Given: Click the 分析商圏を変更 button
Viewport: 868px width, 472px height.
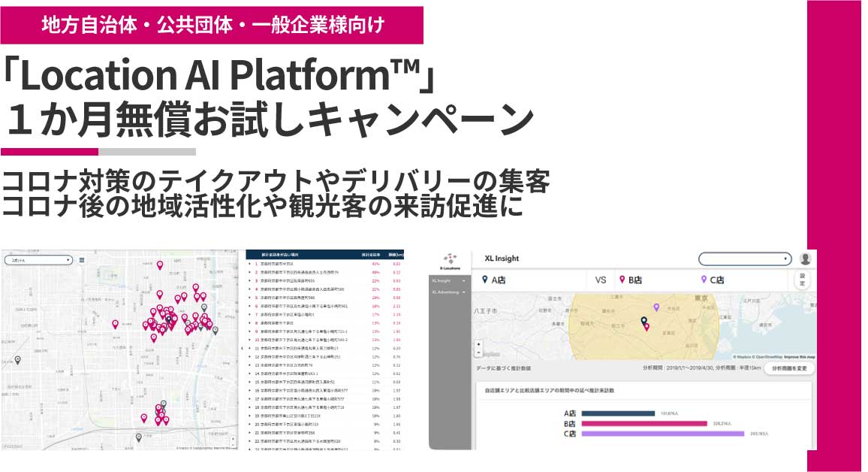Looking at the screenshot, I should coord(789,368).
